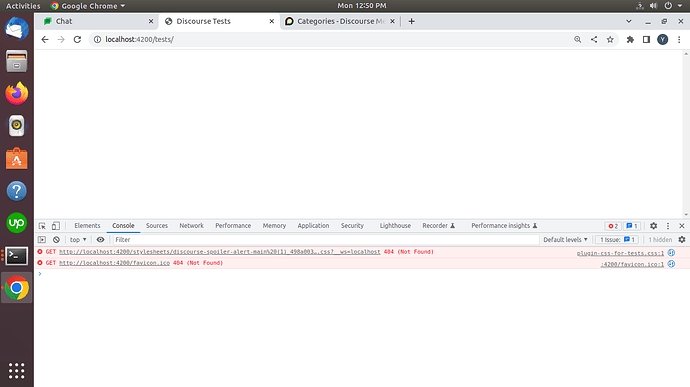Open Terminal from the dock
This screenshot has width=690, height=387.
point(17,255)
